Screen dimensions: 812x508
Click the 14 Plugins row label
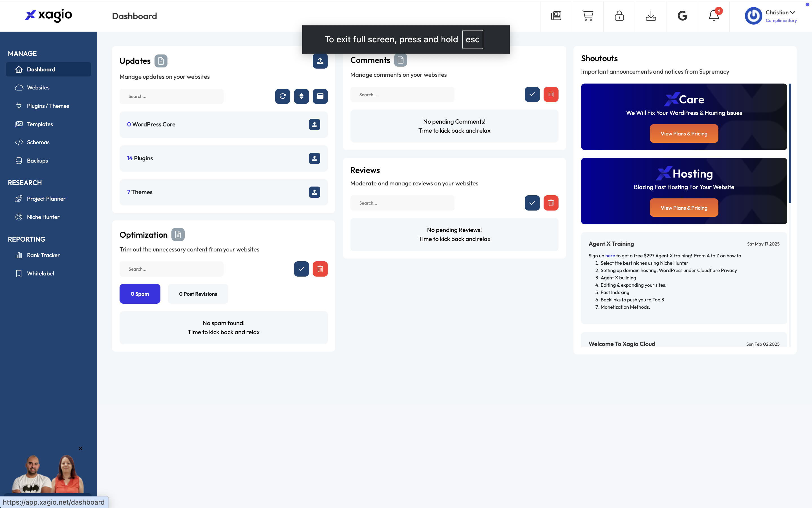pyautogui.click(x=140, y=158)
